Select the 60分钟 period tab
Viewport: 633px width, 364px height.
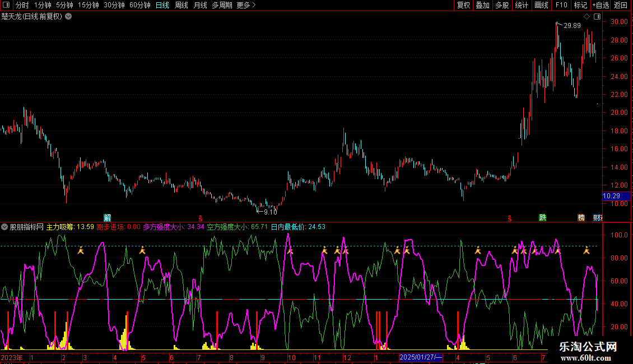(139, 6)
